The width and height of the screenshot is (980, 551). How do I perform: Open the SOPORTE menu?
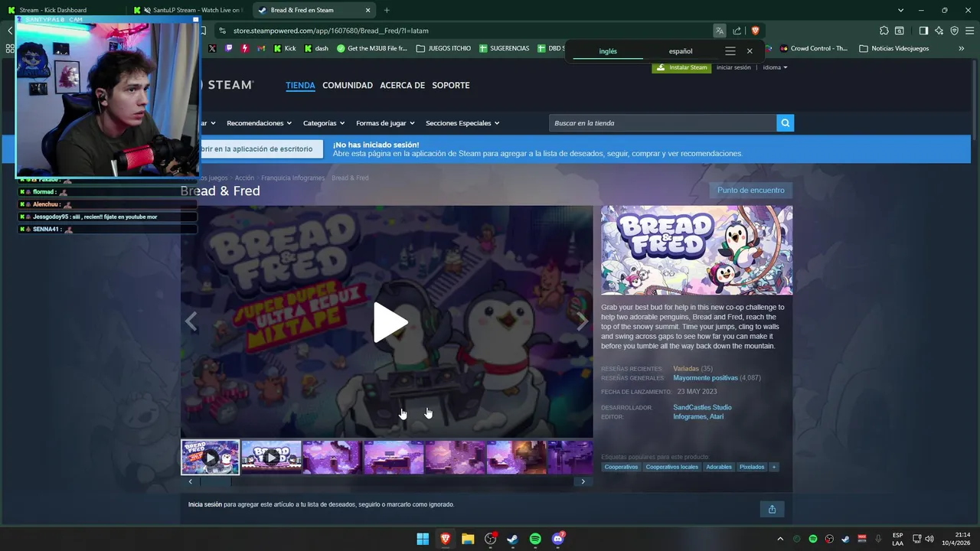[451, 85]
